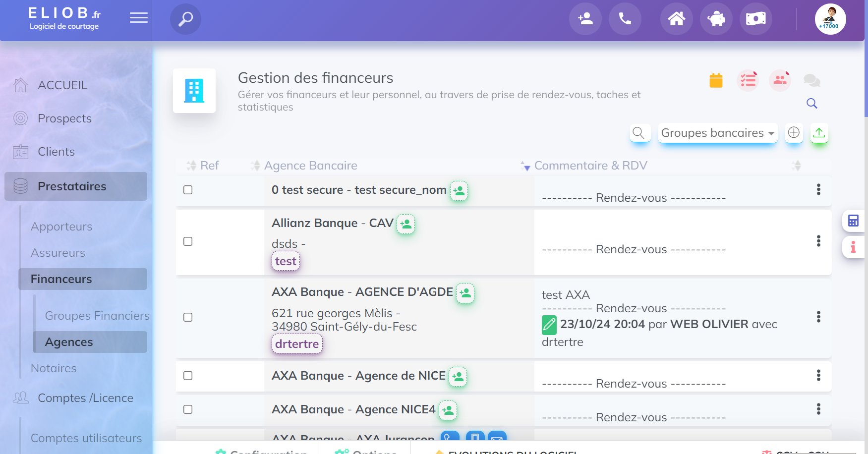Image resolution: width=868 pixels, height=454 pixels.
Task: Click the ELIOB.fr logo
Action: 64,18
